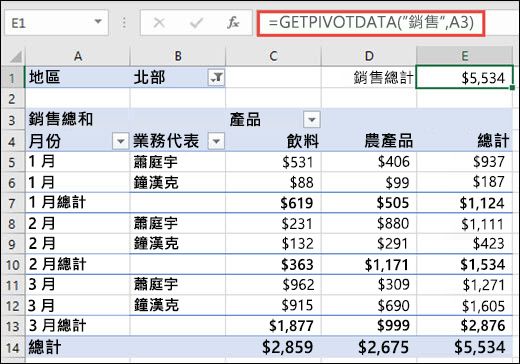Image resolution: width=520 pixels, height=364 pixels.
Task: Click the 總計 column label in row 4
Action: pyautogui.click(x=464, y=141)
